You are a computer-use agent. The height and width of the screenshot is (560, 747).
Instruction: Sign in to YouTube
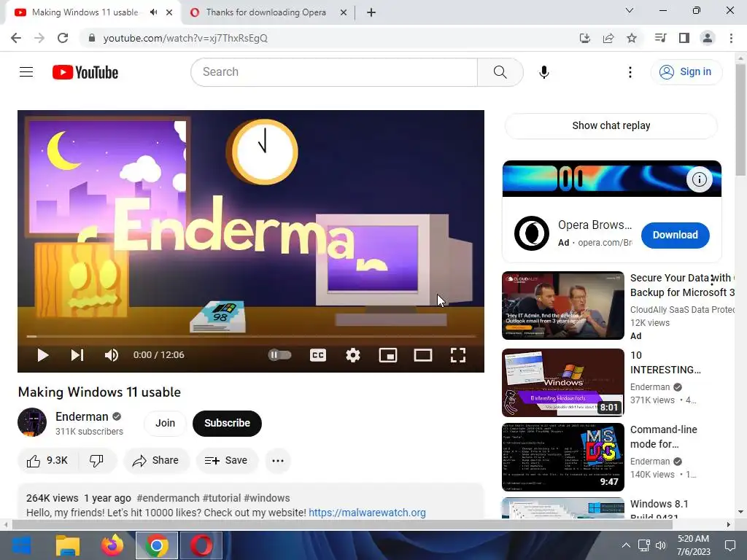coord(686,72)
